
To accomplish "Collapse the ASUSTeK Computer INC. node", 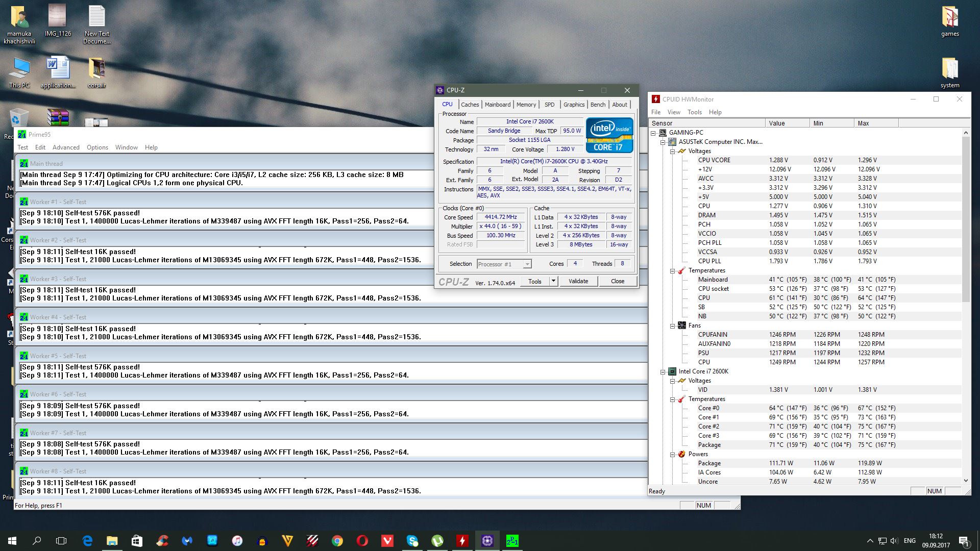I will pyautogui.click(x=663, y=142).
